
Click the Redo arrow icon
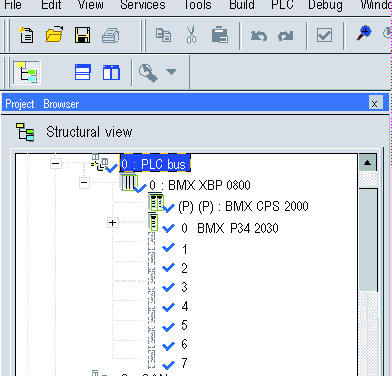click(286, 35)
